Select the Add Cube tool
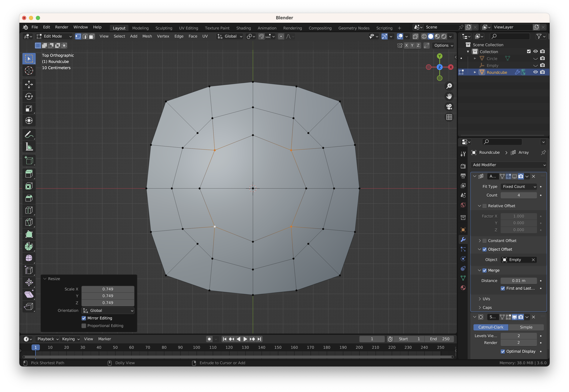 tap(29, 161)
